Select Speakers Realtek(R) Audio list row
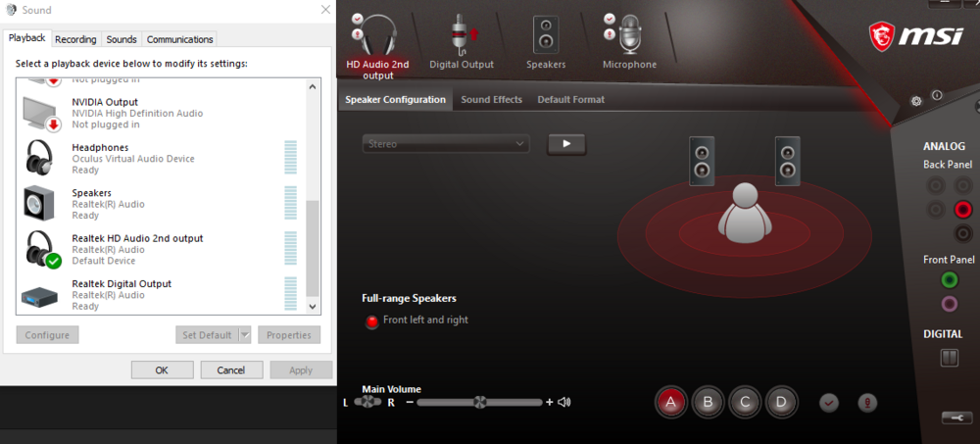 coord(161,204)
